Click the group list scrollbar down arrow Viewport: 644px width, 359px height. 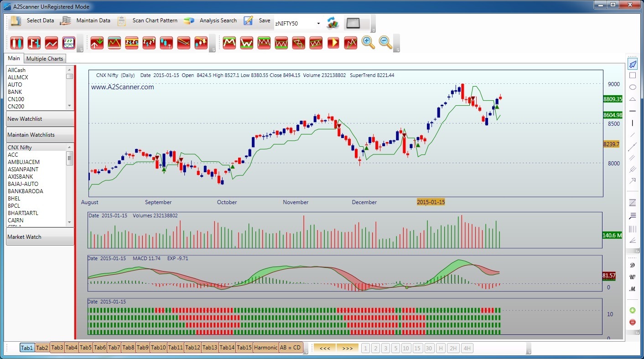pyautogui.click(x=69, y=106)
